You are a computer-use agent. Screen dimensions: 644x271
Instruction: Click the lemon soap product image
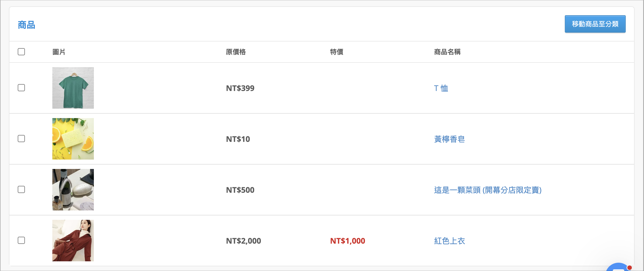(x=73, y=139)
